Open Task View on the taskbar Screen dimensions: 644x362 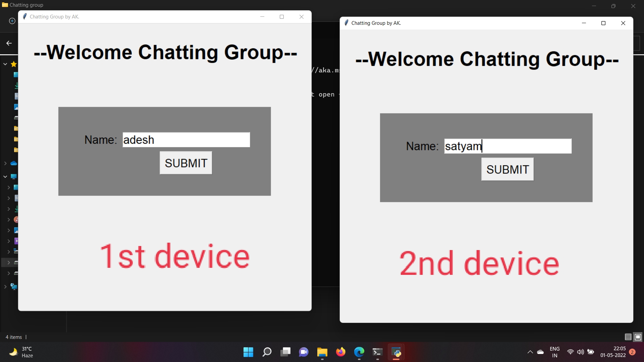(x=285, y=352)
